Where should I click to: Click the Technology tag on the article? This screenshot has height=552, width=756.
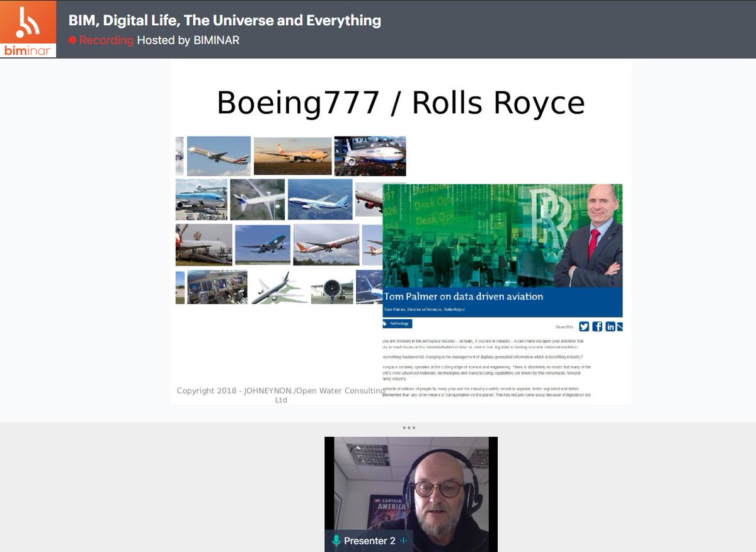(x=398, y=323)
